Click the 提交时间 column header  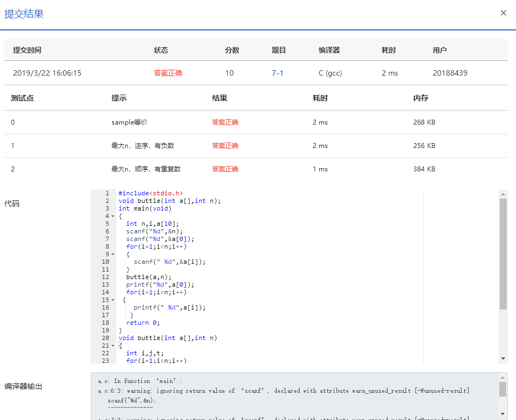[x=27, y=50]
